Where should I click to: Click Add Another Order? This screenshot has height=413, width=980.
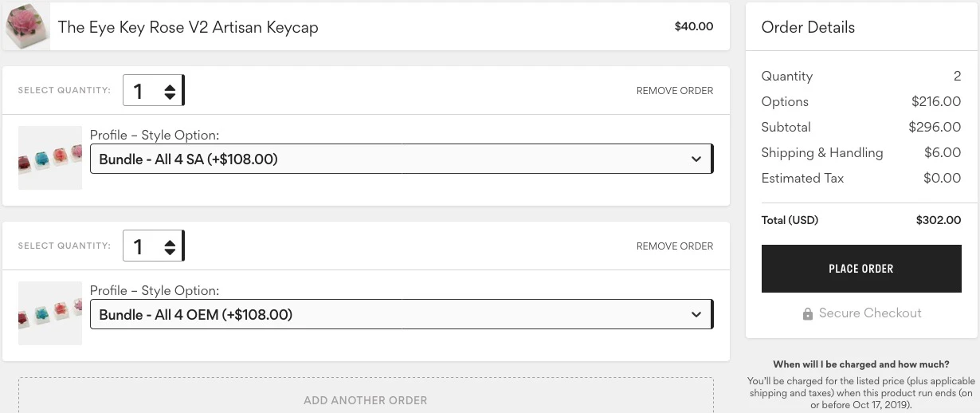(x=366, y=400)
